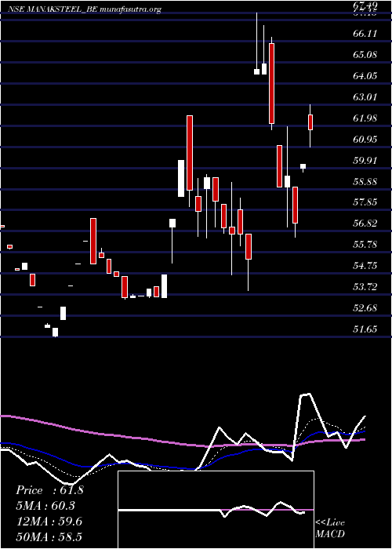Click the 53.72 price axis label
The image size is (392, 549).
point(365,287)
